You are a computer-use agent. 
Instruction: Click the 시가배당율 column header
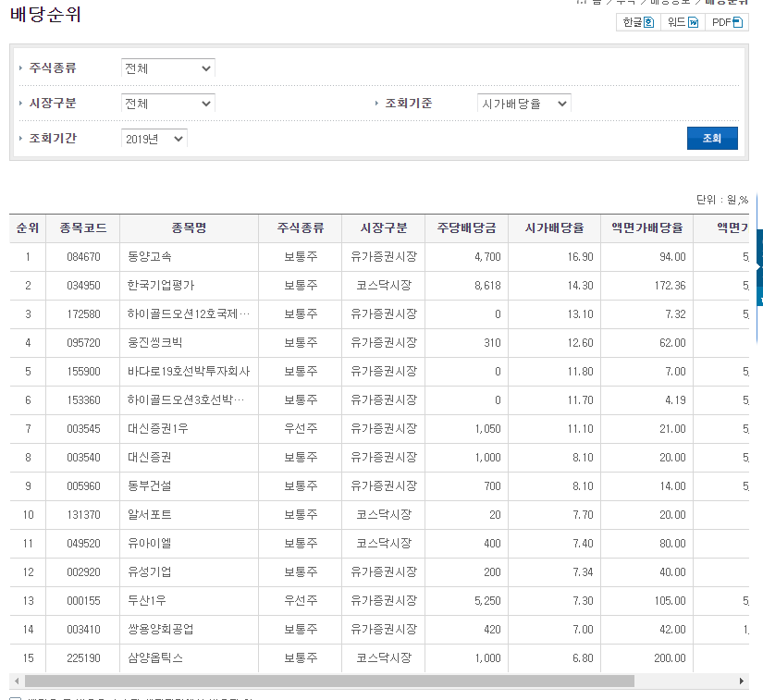click(x=554, y=228)
